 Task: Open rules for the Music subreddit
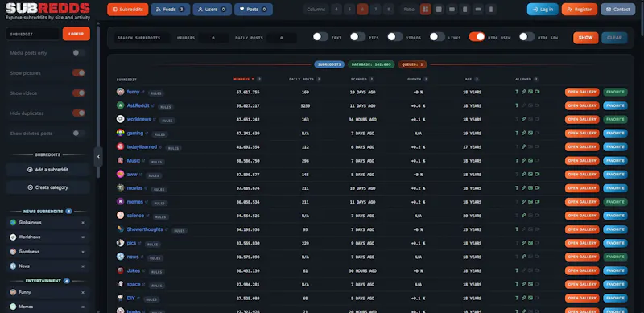(156, 162)
